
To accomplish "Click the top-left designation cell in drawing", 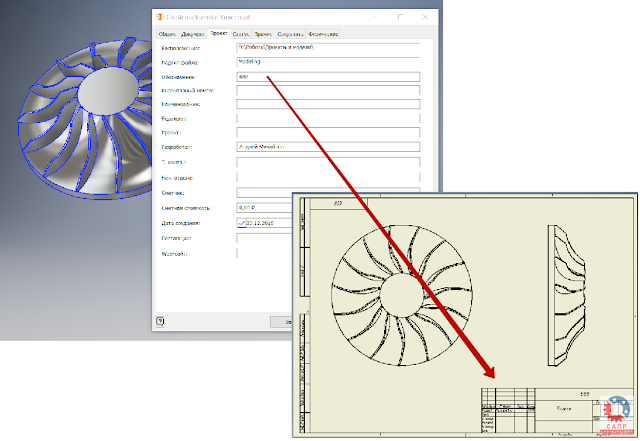I will (338, 203).
